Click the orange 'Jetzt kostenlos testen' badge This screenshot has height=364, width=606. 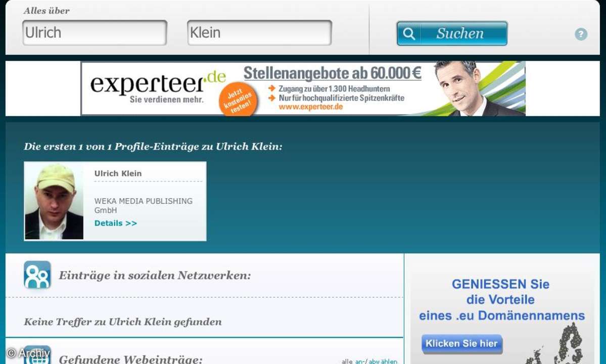click(x=238, y=99)
